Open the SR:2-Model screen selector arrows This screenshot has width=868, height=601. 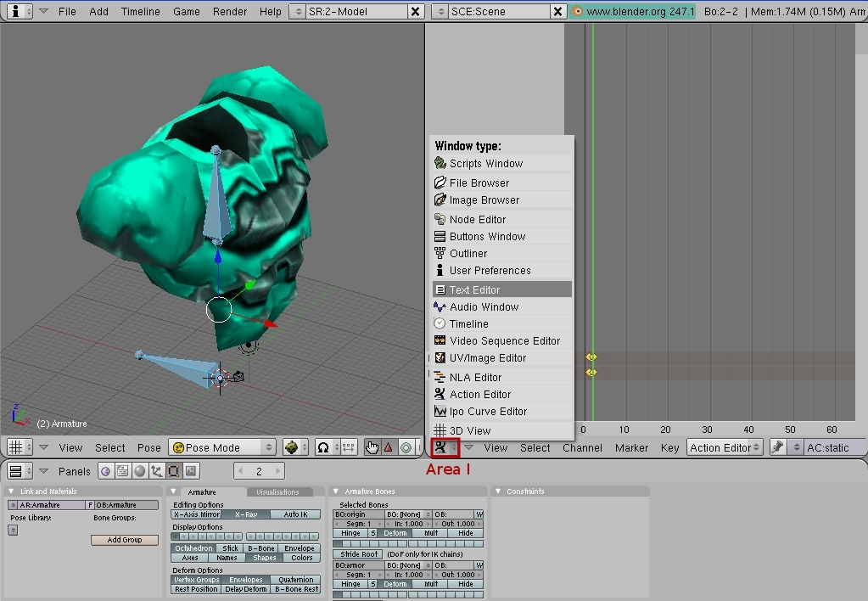[x=297, y=11]
